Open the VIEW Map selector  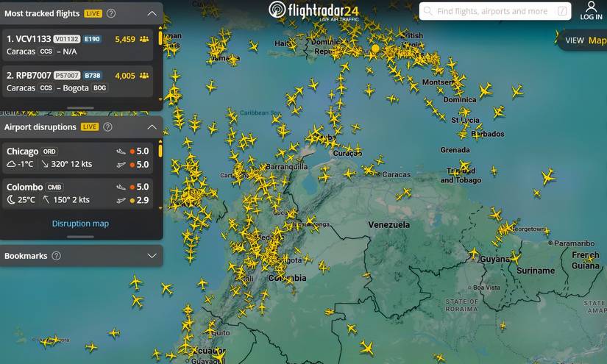584,40
